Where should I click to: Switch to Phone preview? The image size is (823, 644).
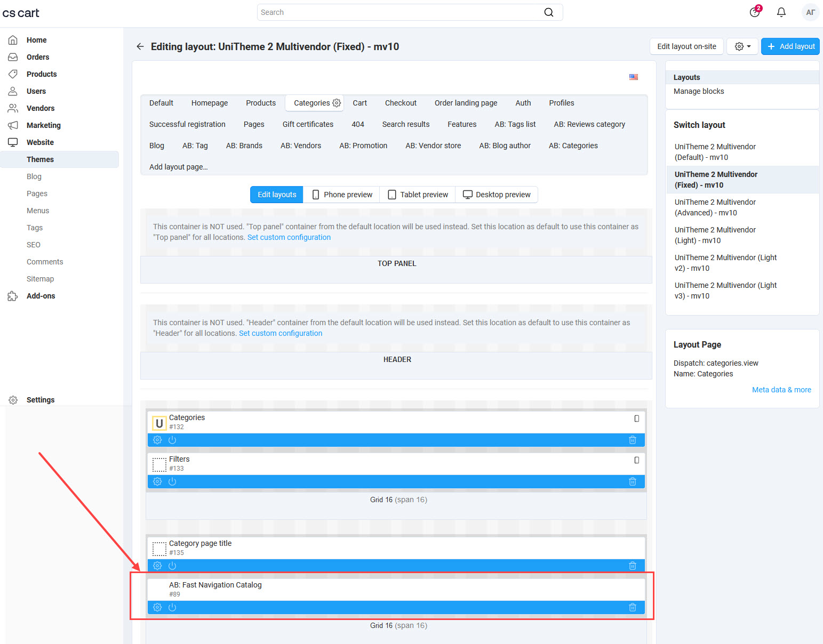click(342, 195)
